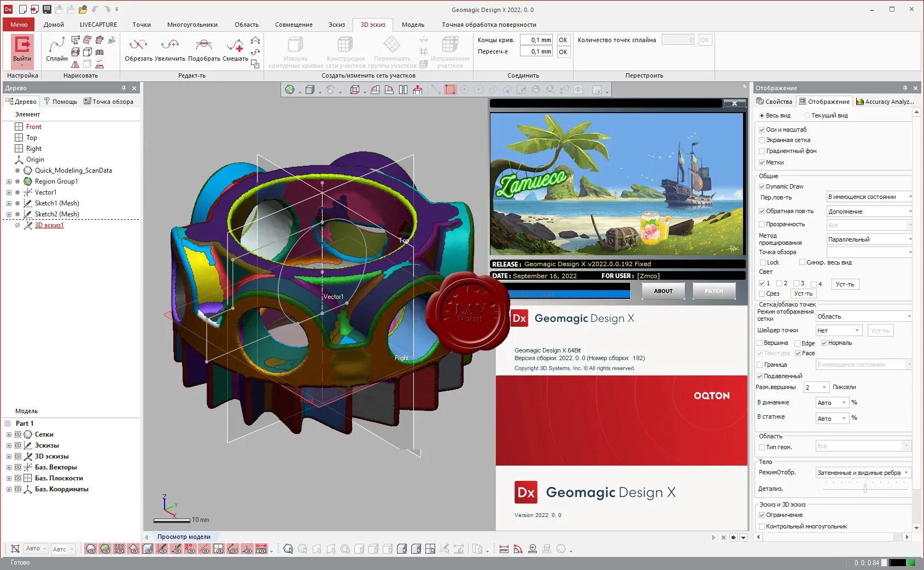Expand the Sketch1 (Mesh) node

[x=9, y=203]
